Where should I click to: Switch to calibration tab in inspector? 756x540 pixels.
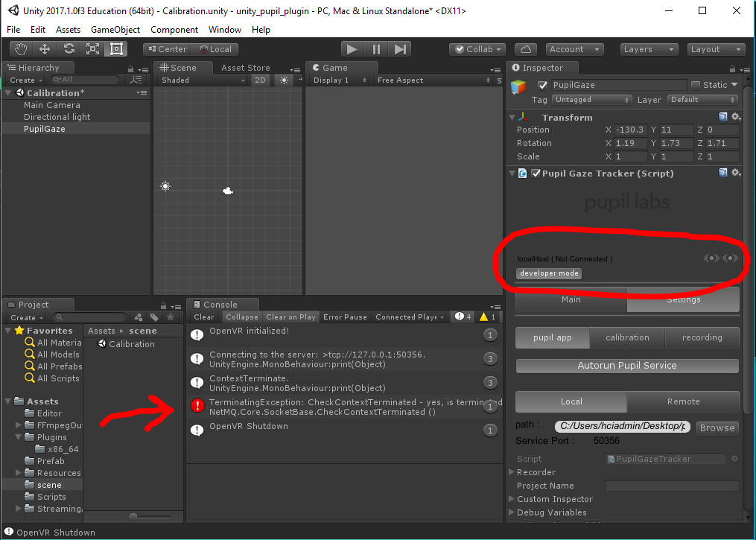coord(627,337)
